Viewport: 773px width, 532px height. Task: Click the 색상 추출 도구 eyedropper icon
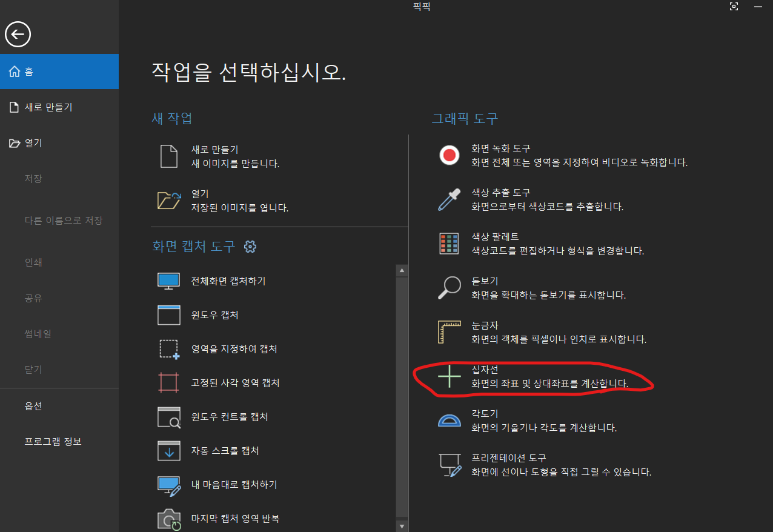pos(450,199)
